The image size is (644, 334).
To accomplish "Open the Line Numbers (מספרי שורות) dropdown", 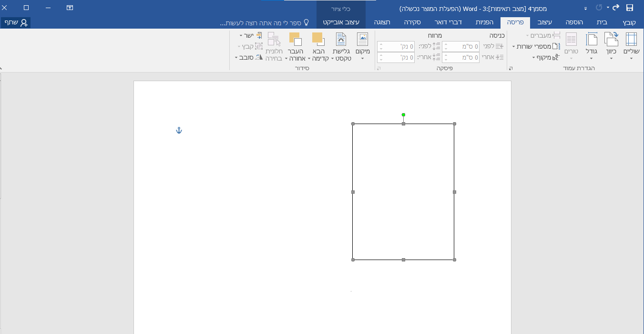I will click(536, 46).
